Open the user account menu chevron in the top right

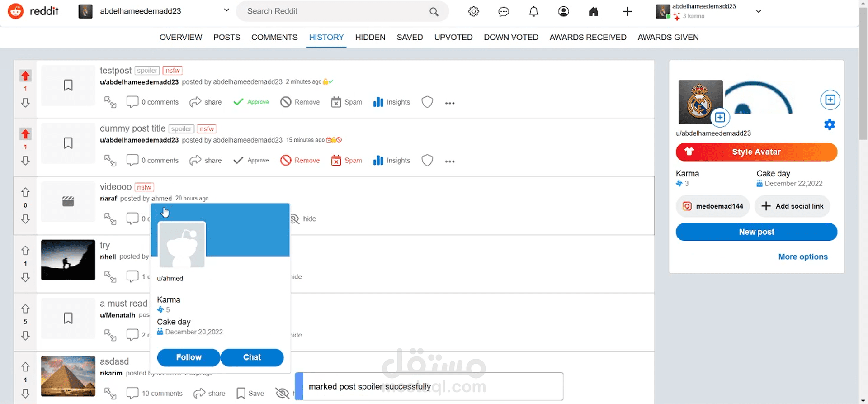759,11
